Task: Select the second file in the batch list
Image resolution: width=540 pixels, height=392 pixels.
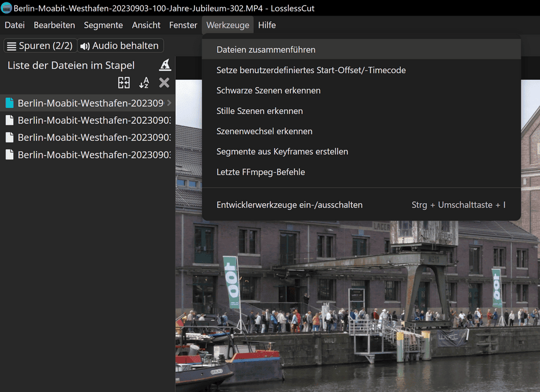Action: point(90,120)
